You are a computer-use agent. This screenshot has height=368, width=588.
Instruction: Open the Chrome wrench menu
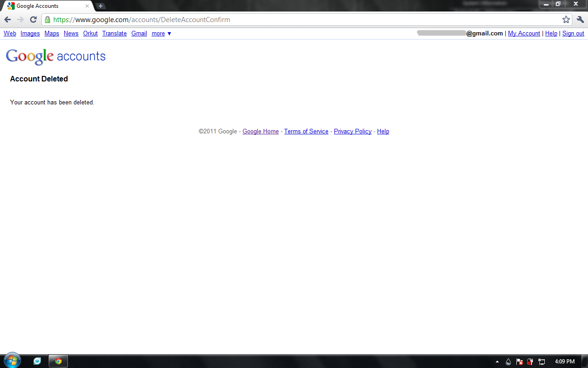580,20
